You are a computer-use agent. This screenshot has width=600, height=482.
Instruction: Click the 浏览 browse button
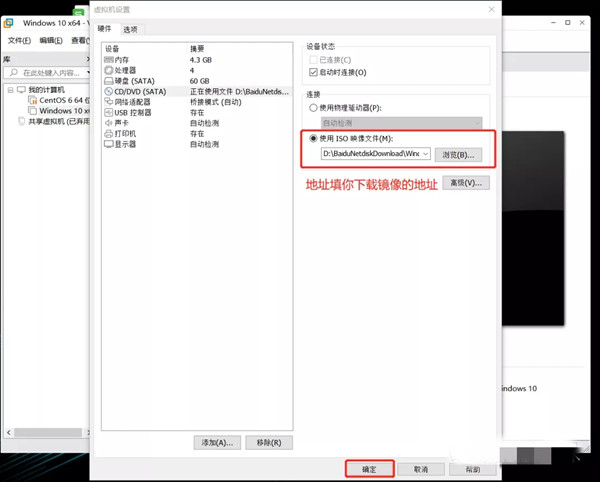pyautogui.click(x=460, y=154)
